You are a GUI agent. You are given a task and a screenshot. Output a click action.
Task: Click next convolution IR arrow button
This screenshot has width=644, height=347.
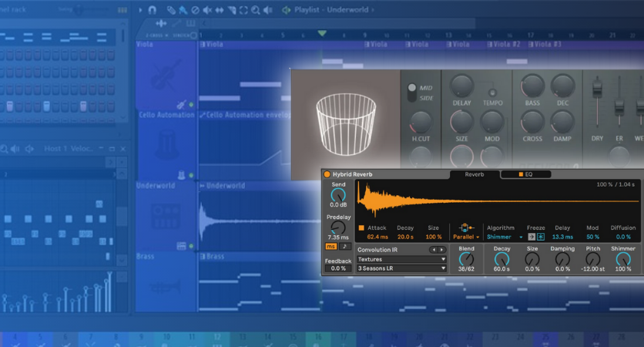[441, 250]
